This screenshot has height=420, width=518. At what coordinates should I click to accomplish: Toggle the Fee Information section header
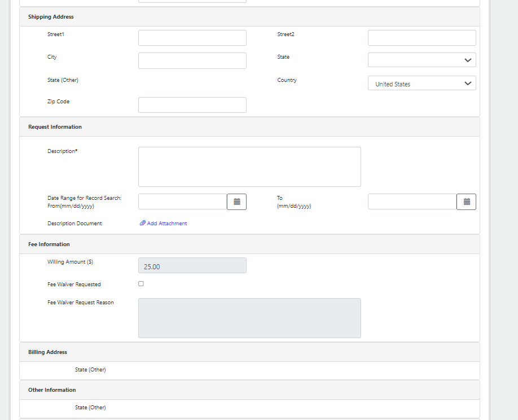tap(49, 244)
